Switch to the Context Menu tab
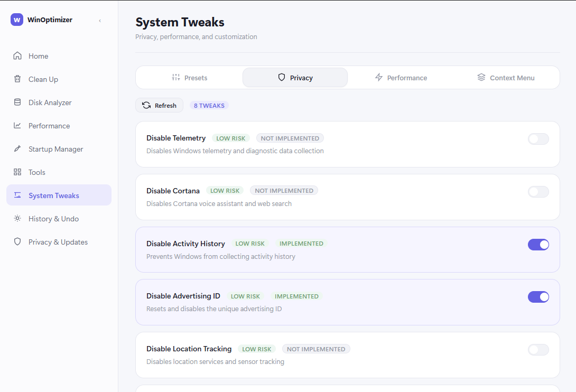This screenshot has height=392, width=576. pyautogui.click(x=506, y=78)
